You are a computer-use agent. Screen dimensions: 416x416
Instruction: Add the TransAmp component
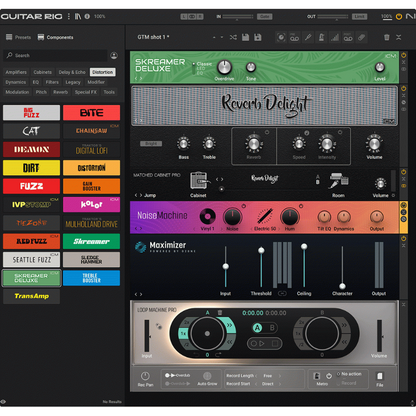[32, 296]
